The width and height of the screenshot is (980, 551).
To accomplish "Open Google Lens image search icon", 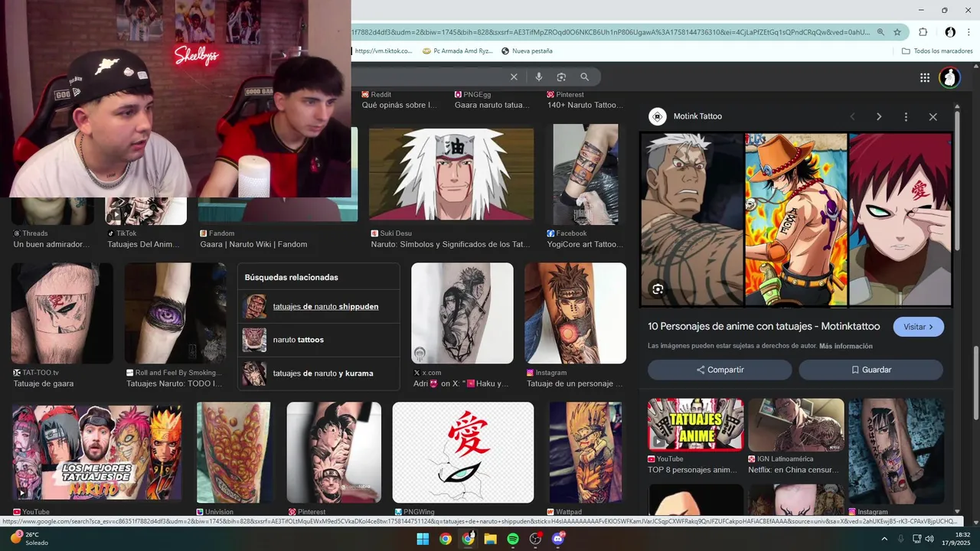I will pos(561,77).
